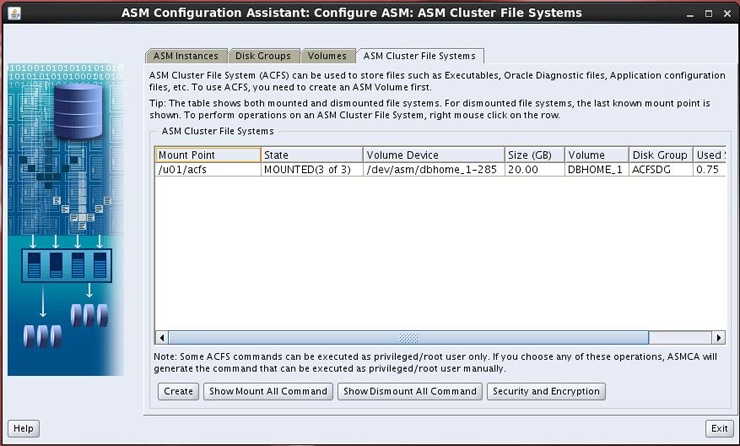Screen dimensions: 740x446
Task: Click the Mount Point column header
Action: [x=208, y=155]
